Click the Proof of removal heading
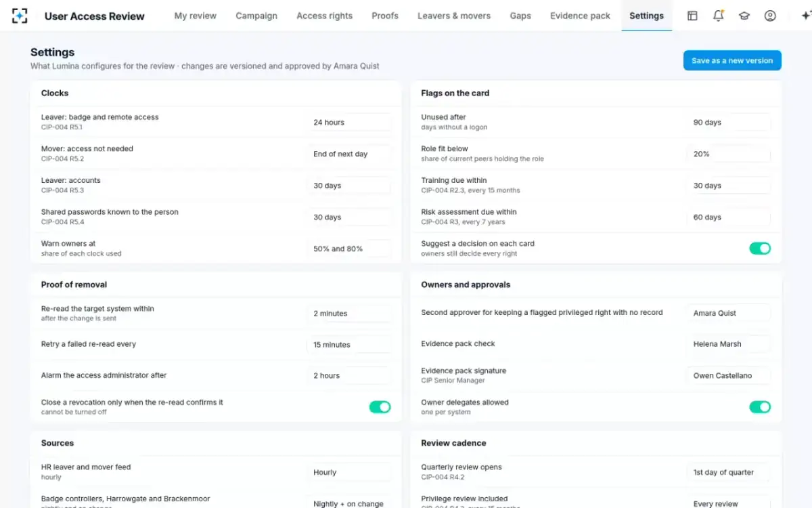This screenshot has width=812, height=508. click(74, 284)
